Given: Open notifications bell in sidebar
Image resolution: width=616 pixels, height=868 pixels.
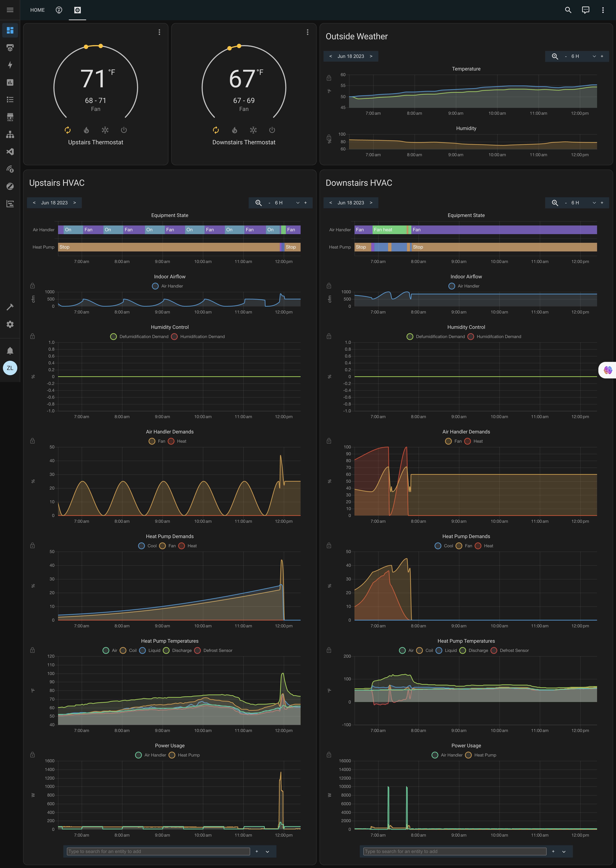Looking at the screenshot, I should tap(10, 350).
